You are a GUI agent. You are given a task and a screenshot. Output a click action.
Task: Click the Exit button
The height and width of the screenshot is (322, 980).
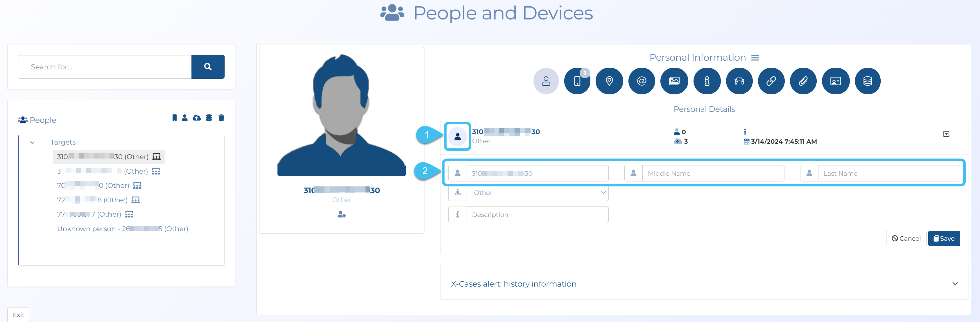point(18,315)
